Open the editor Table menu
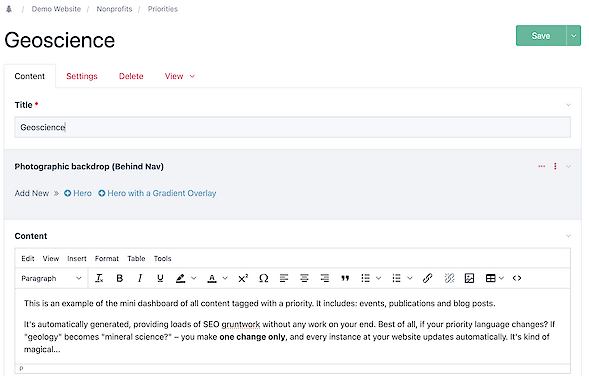Image resolution: width=589 pixels, height=376 pixels. (x=136, y=258)
